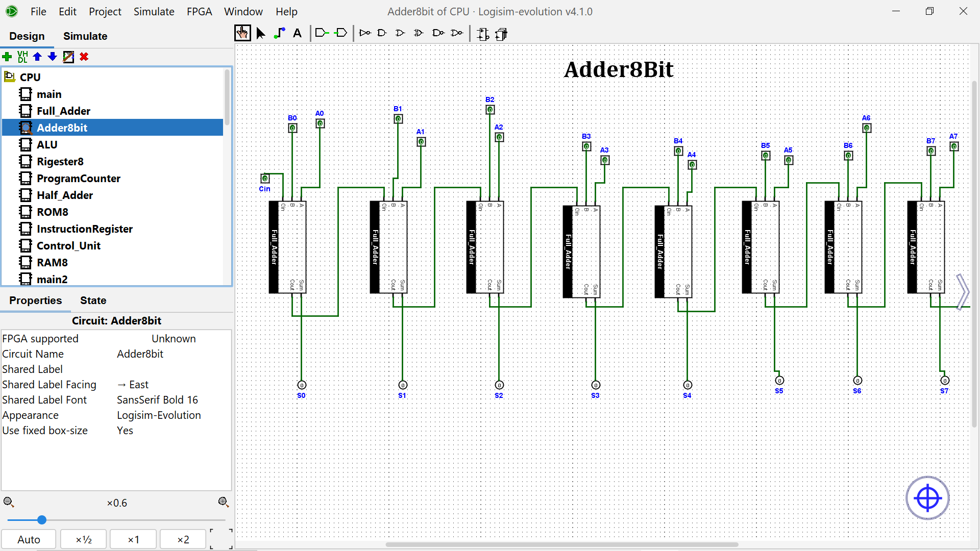Add an input pin from toolbar
The height and width of the screenshot is (551, 980).
coord(322,33)
